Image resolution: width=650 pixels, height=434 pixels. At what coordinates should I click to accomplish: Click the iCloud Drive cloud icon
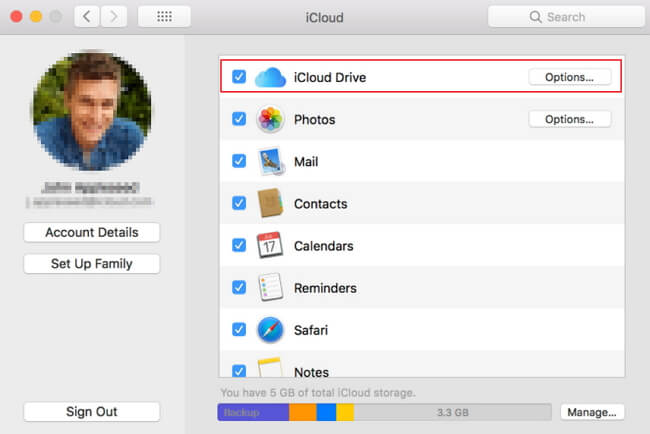(270, 78)
